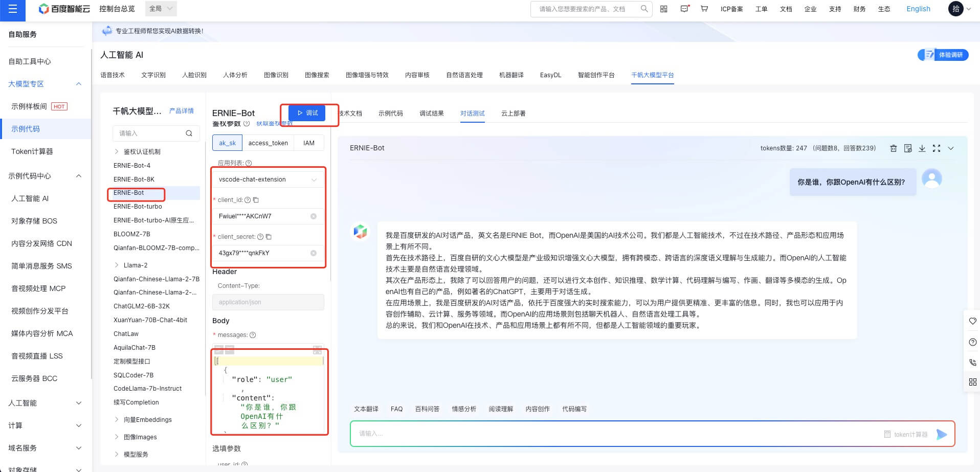Choose the ak_sk authentication option
Screen dimensions: 980x472
click(x=227, y=143)
